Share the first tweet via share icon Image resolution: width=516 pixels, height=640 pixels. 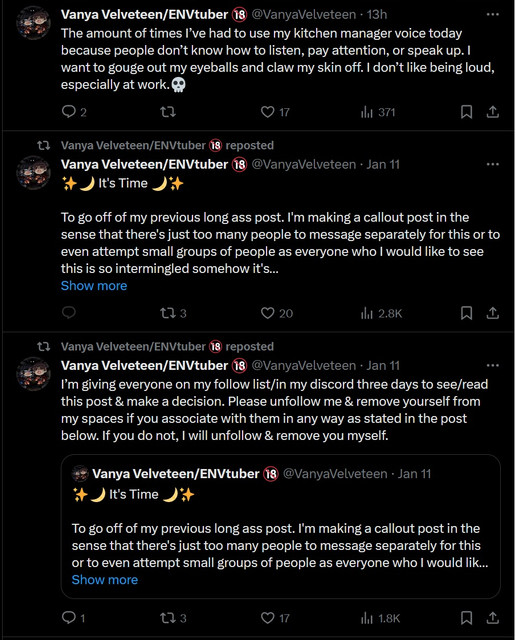tap(493, 112)
